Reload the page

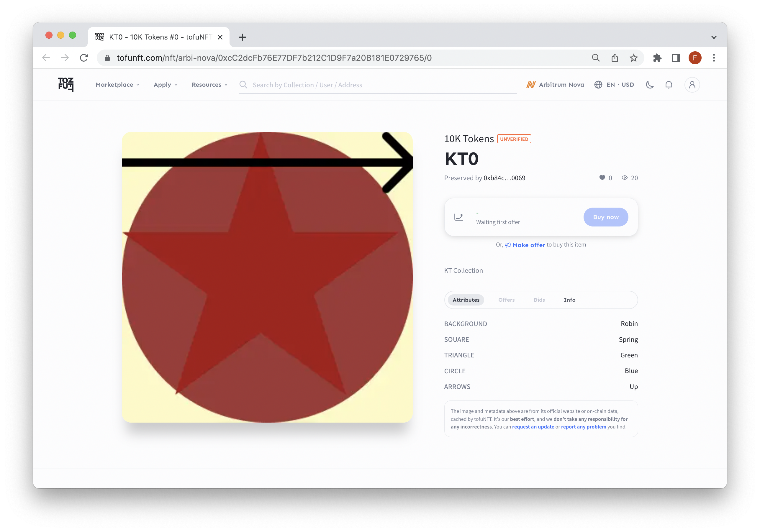coord(84,58)
